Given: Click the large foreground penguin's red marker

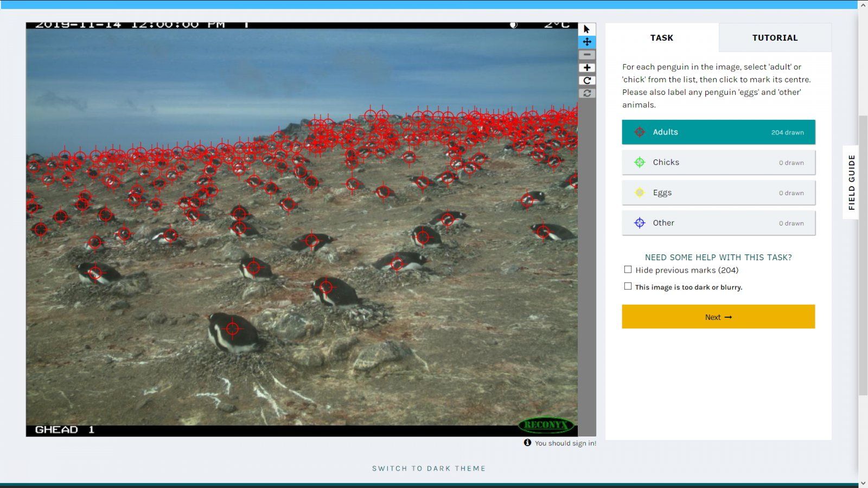Looking at the screenshot, I should (x=233, y=328).
